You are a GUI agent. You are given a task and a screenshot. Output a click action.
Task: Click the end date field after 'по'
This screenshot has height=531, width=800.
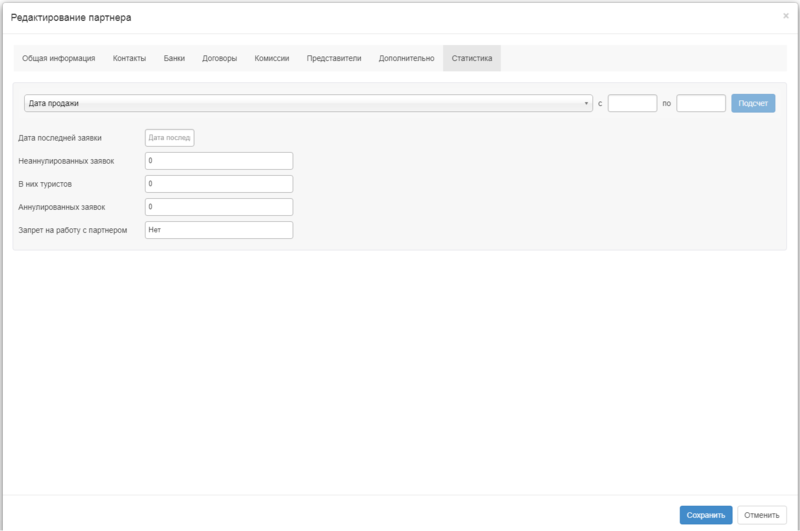(x=700, y=103)
